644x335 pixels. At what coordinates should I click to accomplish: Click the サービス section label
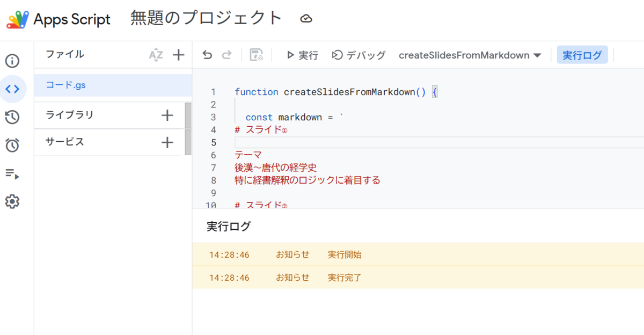coord(65,142)
